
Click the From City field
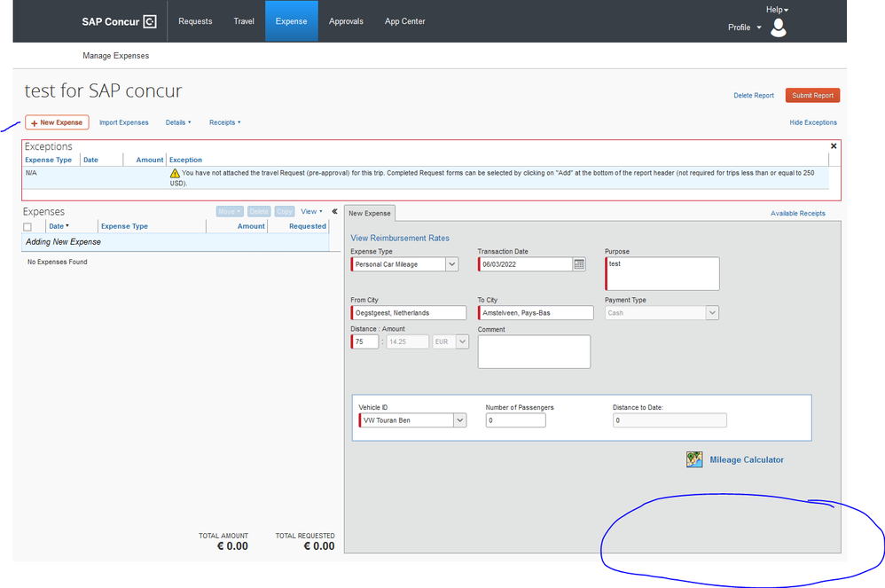(408, 312)
